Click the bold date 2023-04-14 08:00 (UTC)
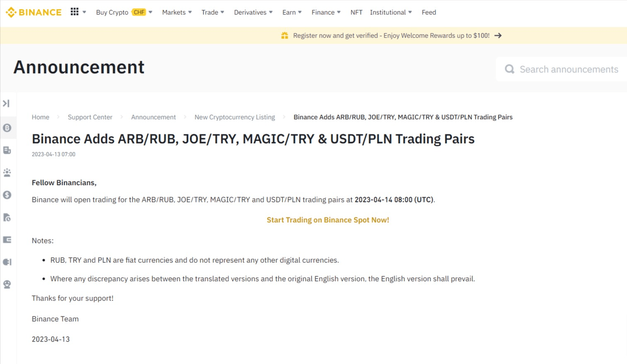 [394, 200]
